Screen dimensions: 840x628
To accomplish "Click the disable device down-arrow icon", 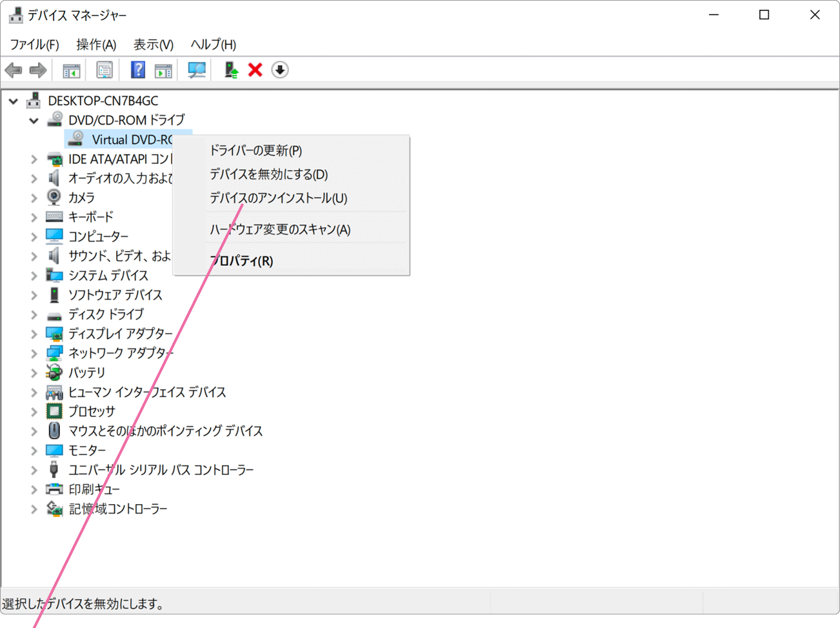I will [279, 70].
